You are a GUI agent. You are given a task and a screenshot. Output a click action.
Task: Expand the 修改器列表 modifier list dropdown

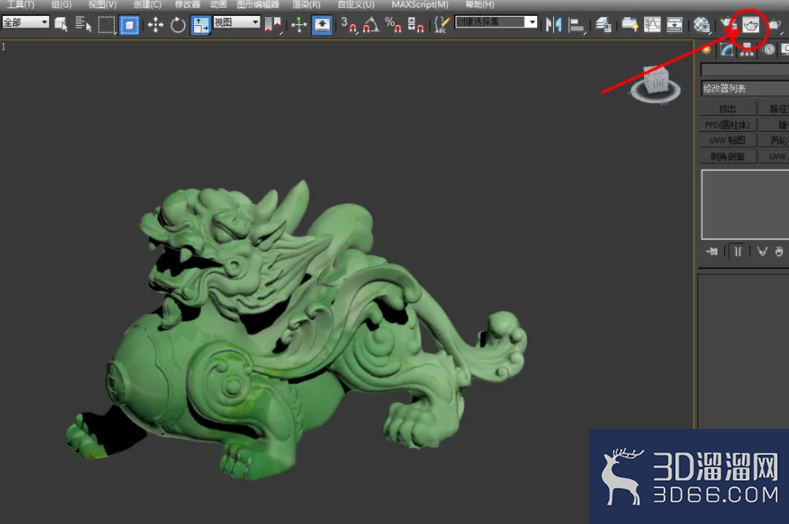pos(745,89)
